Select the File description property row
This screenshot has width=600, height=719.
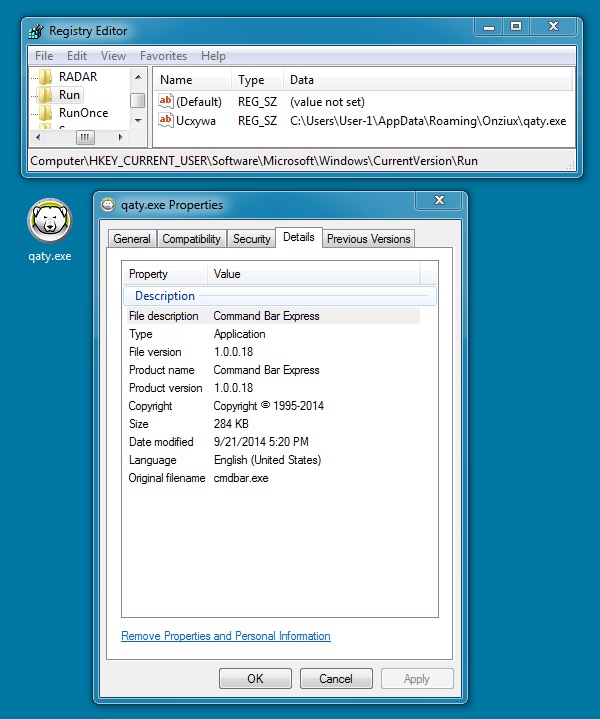click(x=273, y=316)
